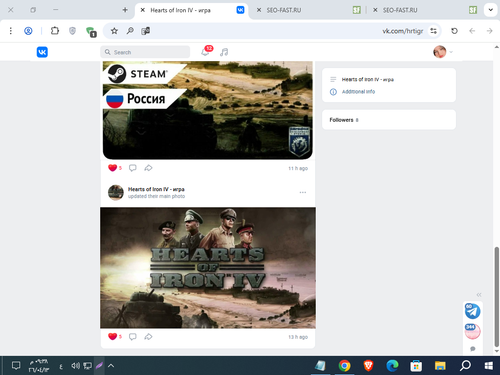Open the translate page icon in address bar
The height and width of the screenshot is (375, 500).
tap(146, 31)
